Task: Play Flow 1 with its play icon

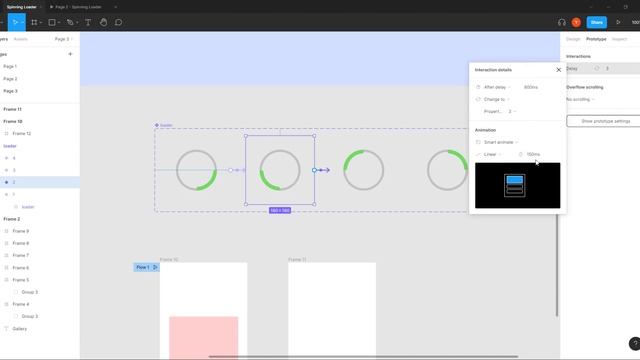Action: pos(155,267)
